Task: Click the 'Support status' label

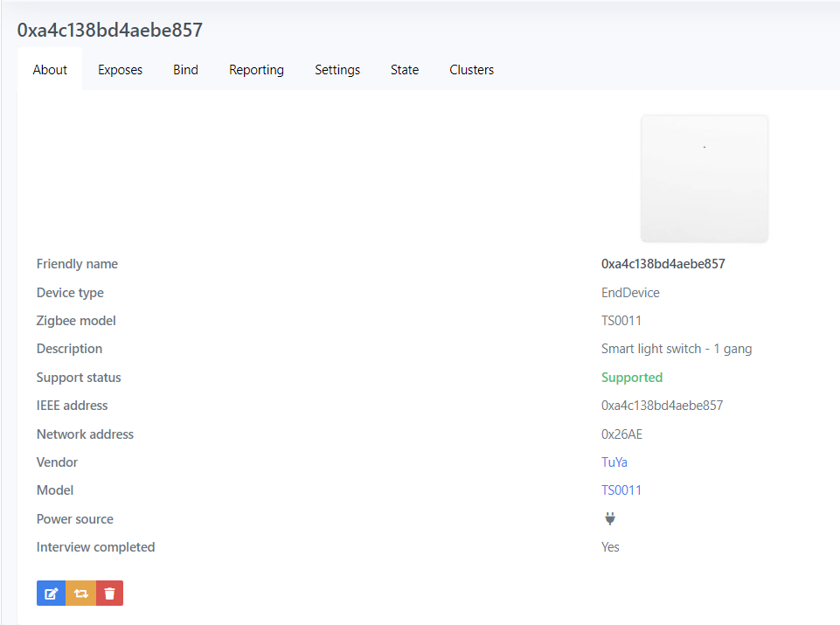Action: click(79, 378)
